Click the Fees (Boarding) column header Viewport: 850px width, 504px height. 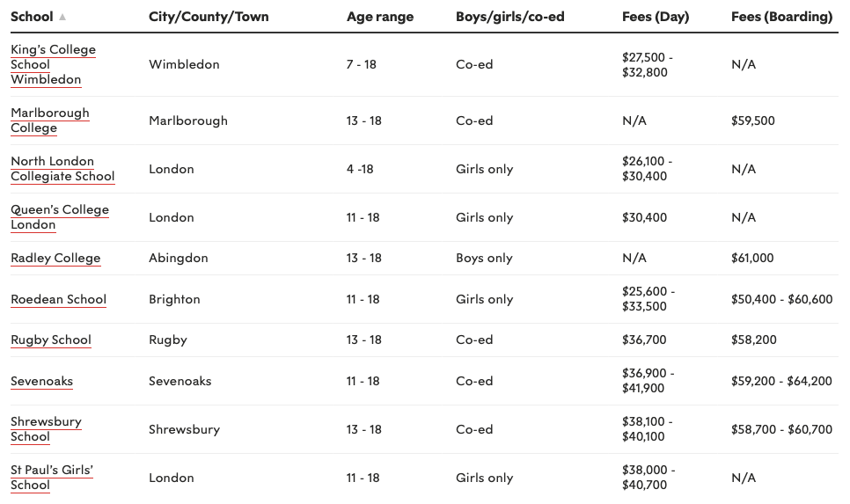pyautogui.click(x=781, y=17)
